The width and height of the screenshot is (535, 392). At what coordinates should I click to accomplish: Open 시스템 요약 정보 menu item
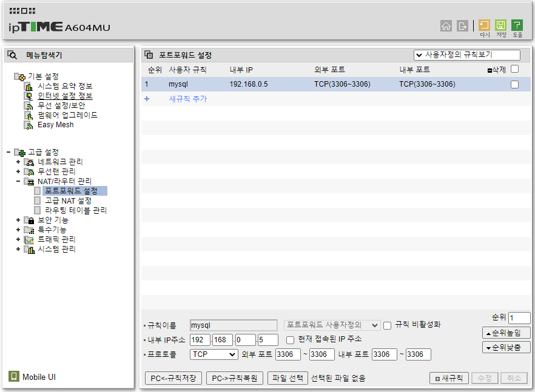coord(65,86)
